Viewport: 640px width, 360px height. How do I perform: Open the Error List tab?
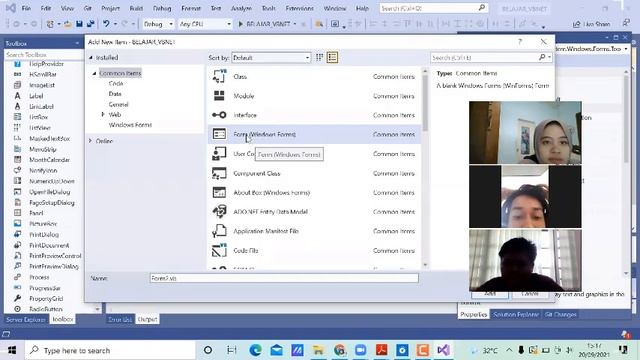pyautogui.click(x=120, y=319)
